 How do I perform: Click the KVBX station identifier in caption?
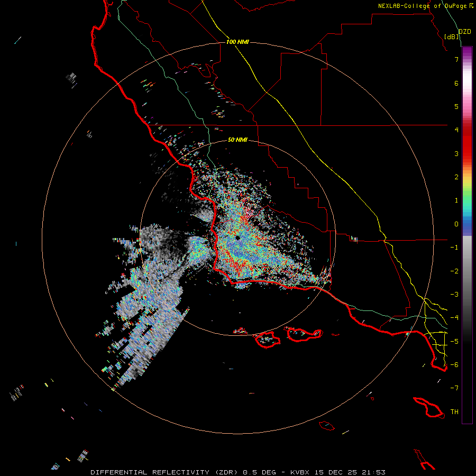tap(300, 472)
